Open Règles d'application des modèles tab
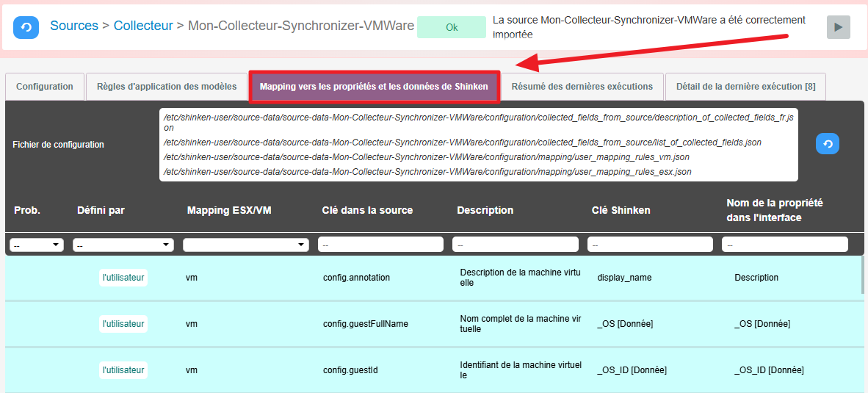The width and height of the screenshot is (868, 393). tap(167, 87)
